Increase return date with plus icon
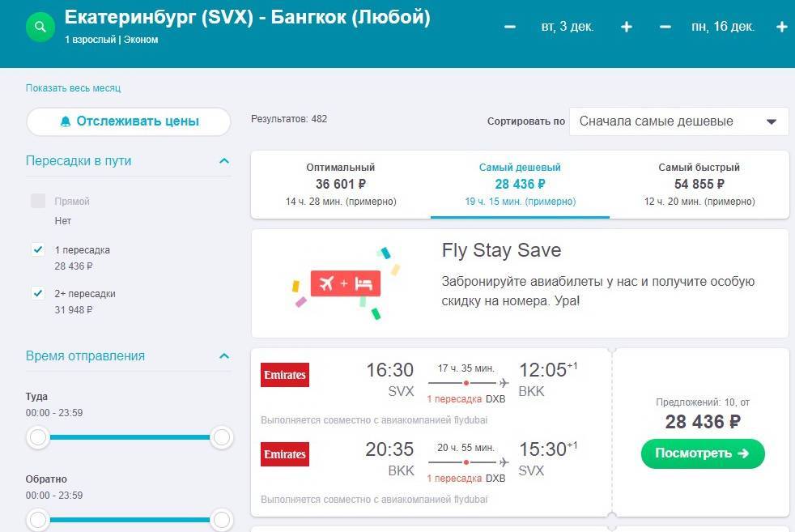Screen dimensions: 795x532 781,27
